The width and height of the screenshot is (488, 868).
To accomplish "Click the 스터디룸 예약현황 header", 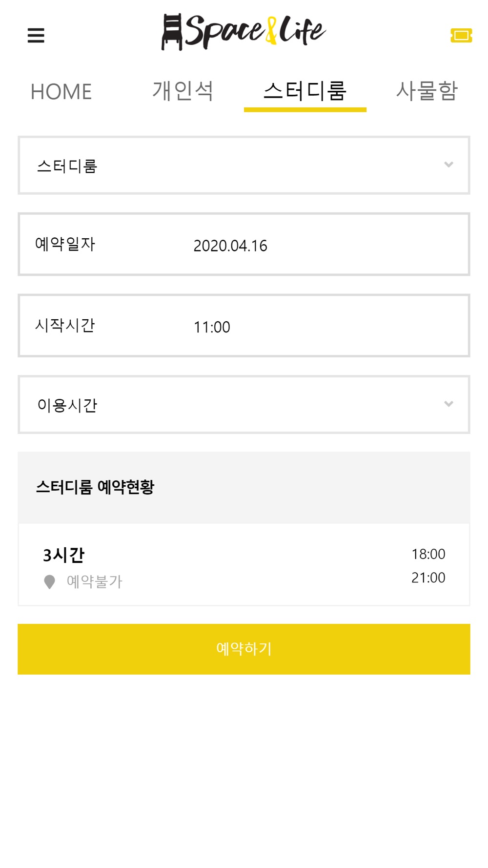I will point(95,487).
